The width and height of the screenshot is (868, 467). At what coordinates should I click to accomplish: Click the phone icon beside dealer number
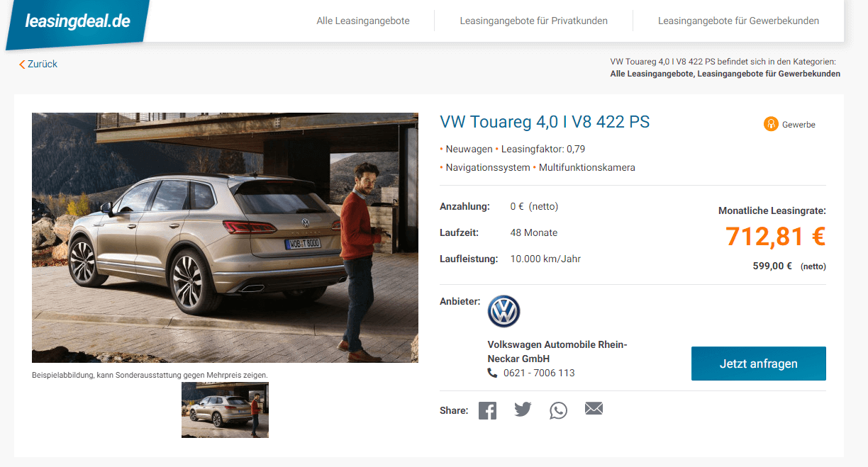493,373
